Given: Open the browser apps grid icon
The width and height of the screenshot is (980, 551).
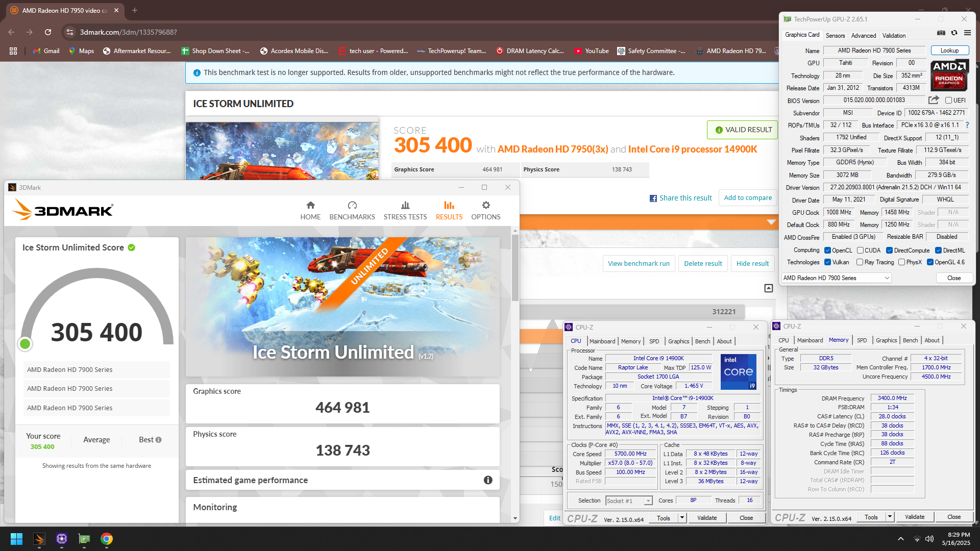Looking at the screenshot, I should 13,51.
